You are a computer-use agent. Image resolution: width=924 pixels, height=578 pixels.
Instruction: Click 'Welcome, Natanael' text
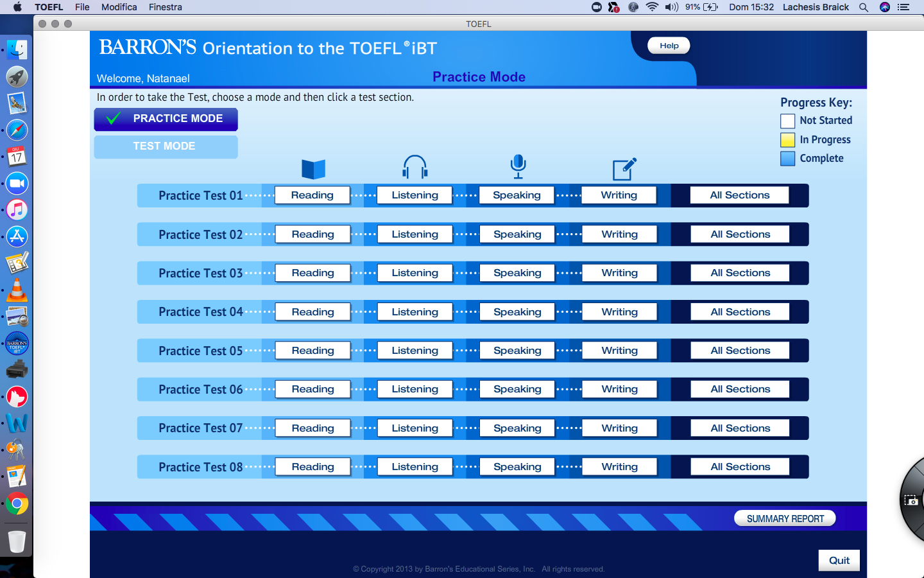tap(143, 78)
